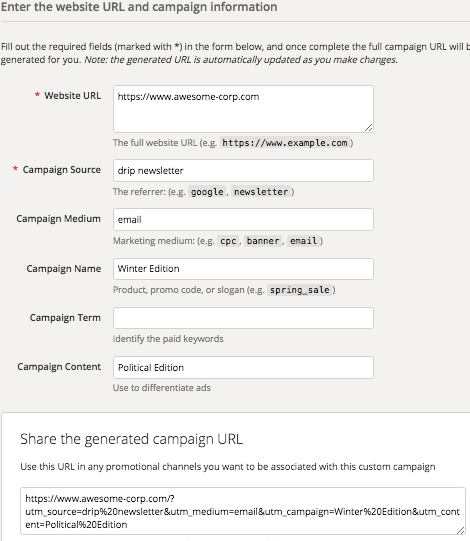The image size is (470, 541).
Task: Click the Campaign Source label
Action: [x=62, y=170]
